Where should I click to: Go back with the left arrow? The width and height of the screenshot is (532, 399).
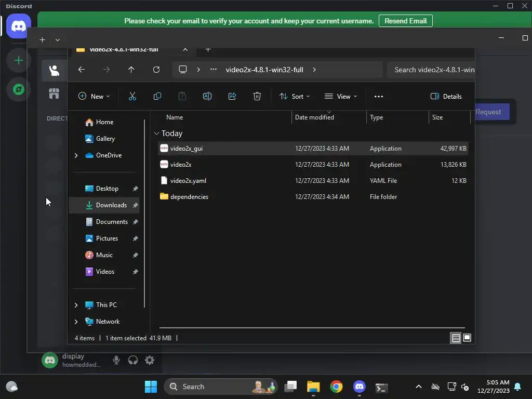click(82, 70)
